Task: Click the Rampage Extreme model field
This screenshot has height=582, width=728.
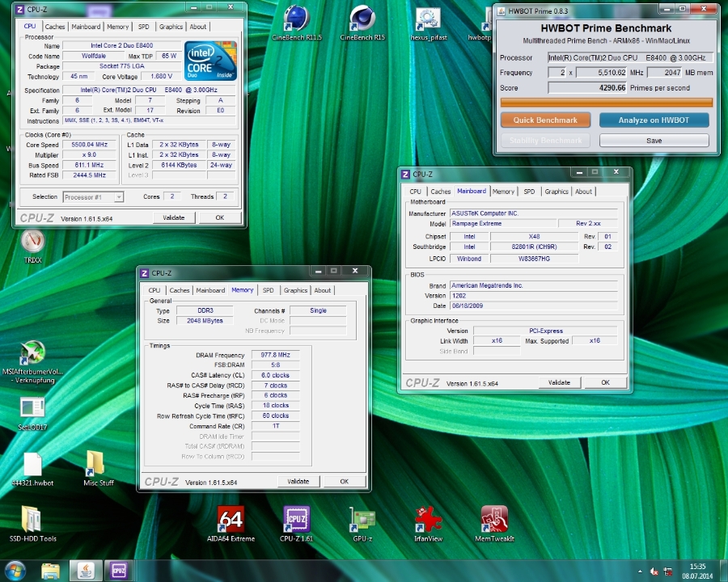Action: click(503, 224)
